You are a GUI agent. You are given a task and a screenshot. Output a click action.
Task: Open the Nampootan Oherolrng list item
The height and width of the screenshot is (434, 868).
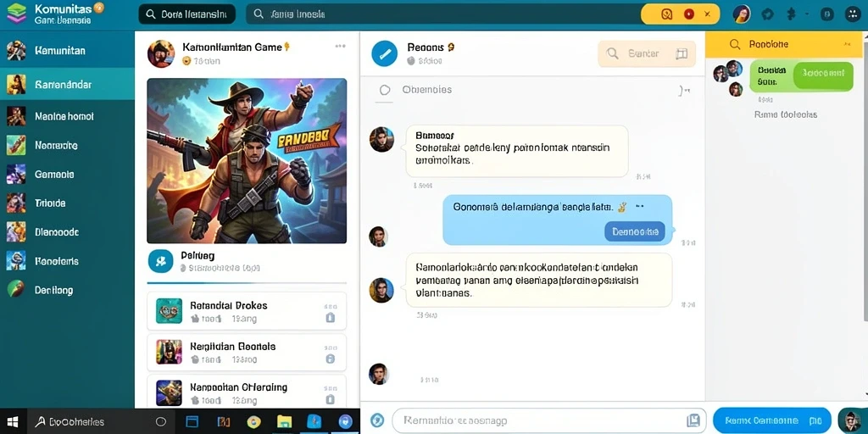(x=247, y=392)
